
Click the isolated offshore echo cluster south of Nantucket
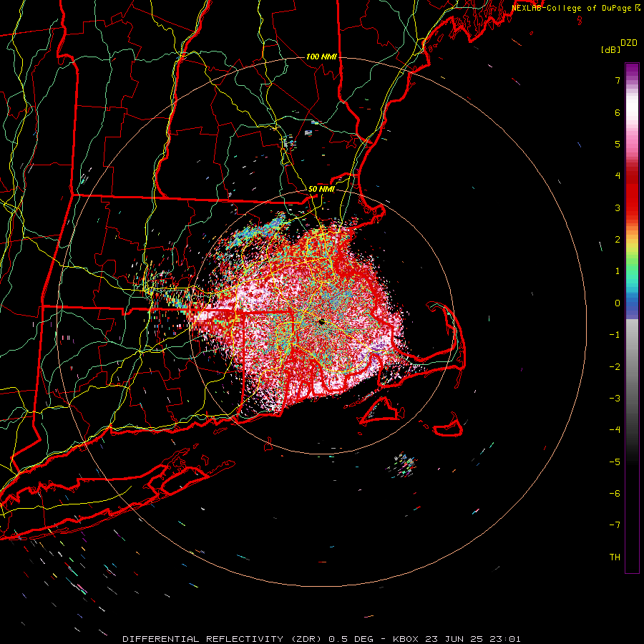(x=401, y=465)
